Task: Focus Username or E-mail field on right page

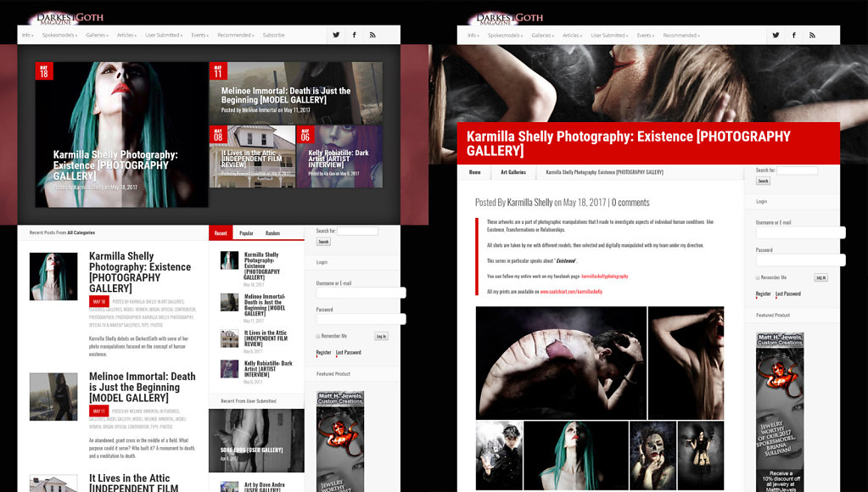Action: [800, 232]
